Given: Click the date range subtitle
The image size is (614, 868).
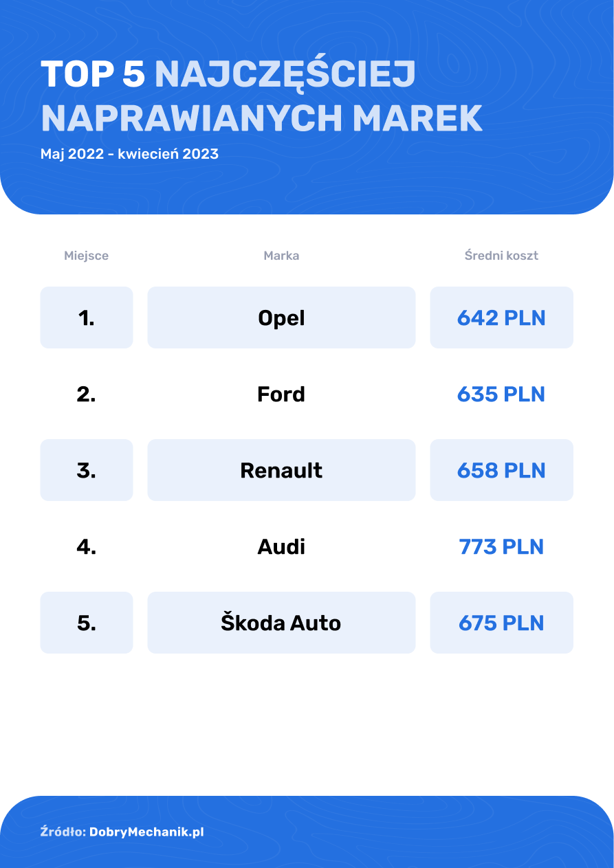Looking at the screenshot, I should point(129,154).
